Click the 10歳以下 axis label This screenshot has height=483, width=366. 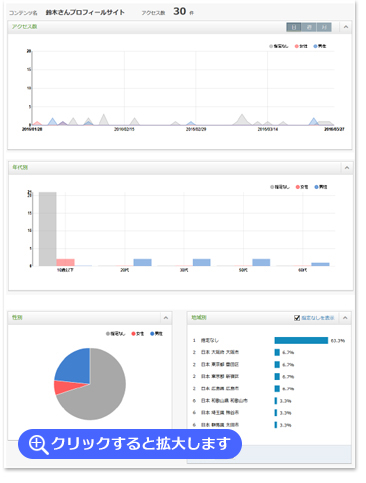65,270
